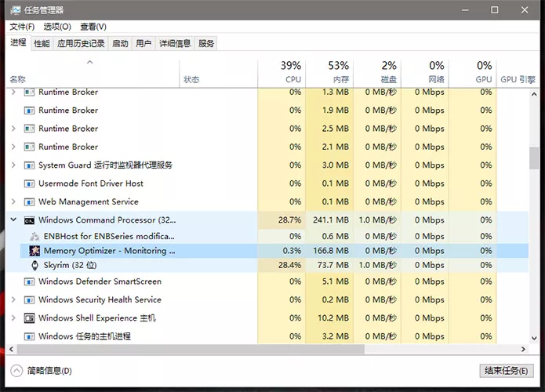
Task: Click the vertical scrollbar up arrow
Action: pyautogui.click(x=534, y=94)
